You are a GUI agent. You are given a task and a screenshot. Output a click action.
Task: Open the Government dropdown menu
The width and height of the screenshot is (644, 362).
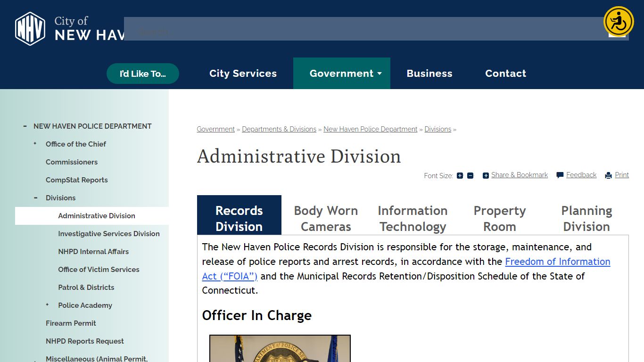pos(342,74)
